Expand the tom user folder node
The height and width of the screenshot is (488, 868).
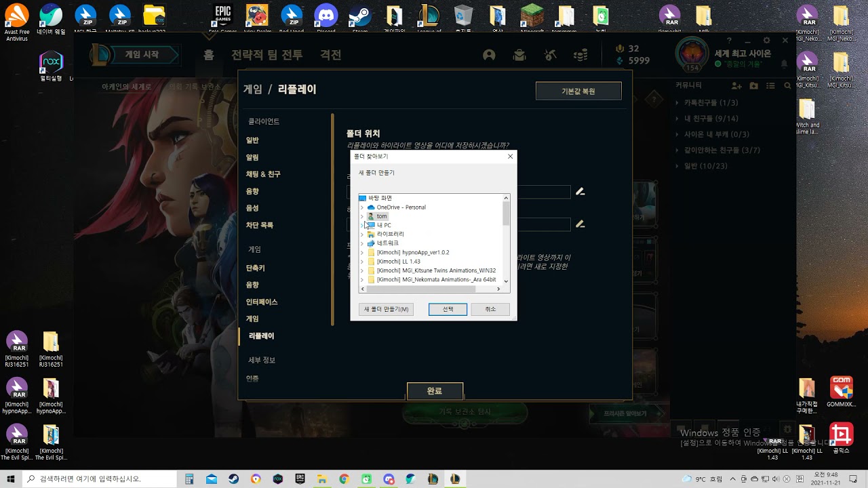pyautogui.click(x=362, y=216)
